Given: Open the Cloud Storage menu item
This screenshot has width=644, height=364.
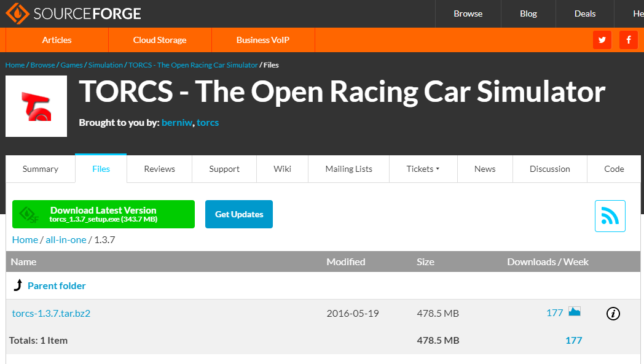Looking at the screenshot, I should (x=160, y=40).
